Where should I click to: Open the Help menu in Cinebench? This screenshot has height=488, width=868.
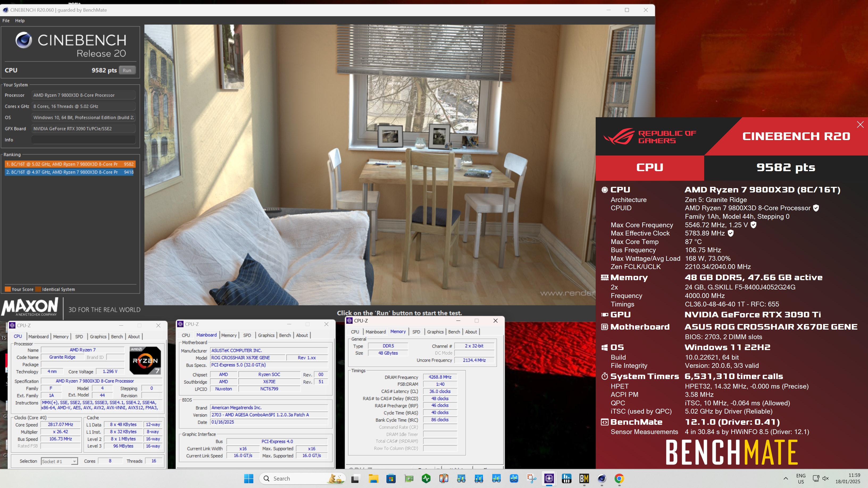tap(20, 20)
